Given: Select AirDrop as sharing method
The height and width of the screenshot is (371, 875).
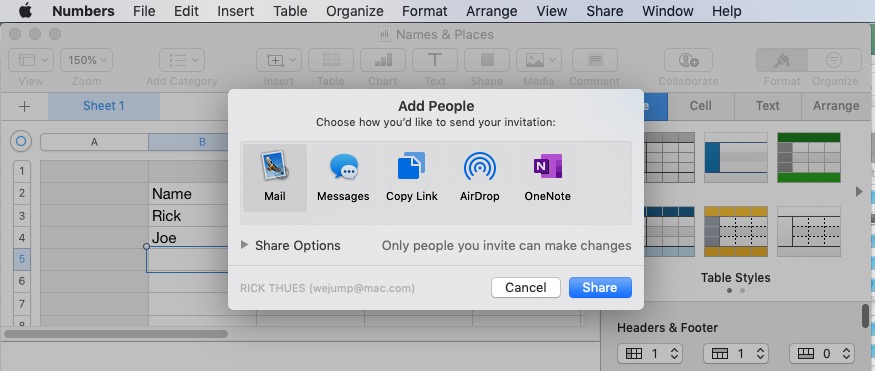Looking at the screenshot, I should tap(479, 177).
